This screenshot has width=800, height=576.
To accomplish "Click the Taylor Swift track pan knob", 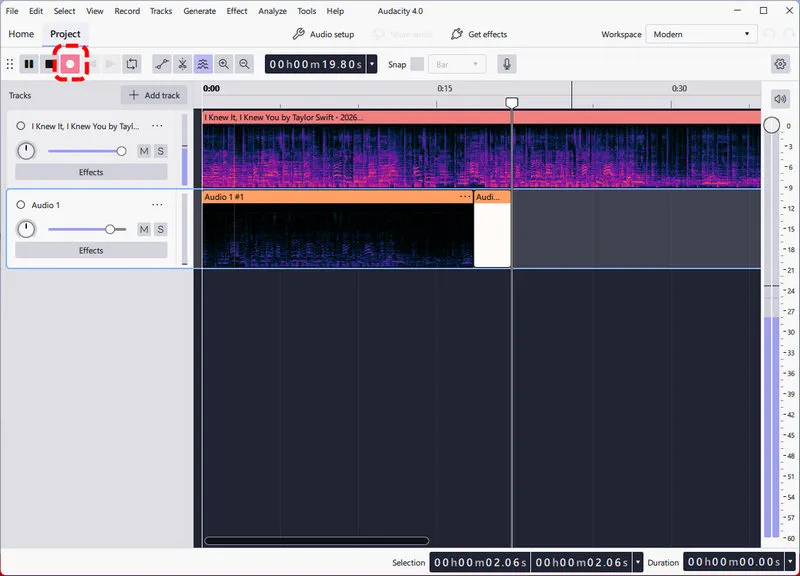I will pyautogui.click(x=26, y=151).
